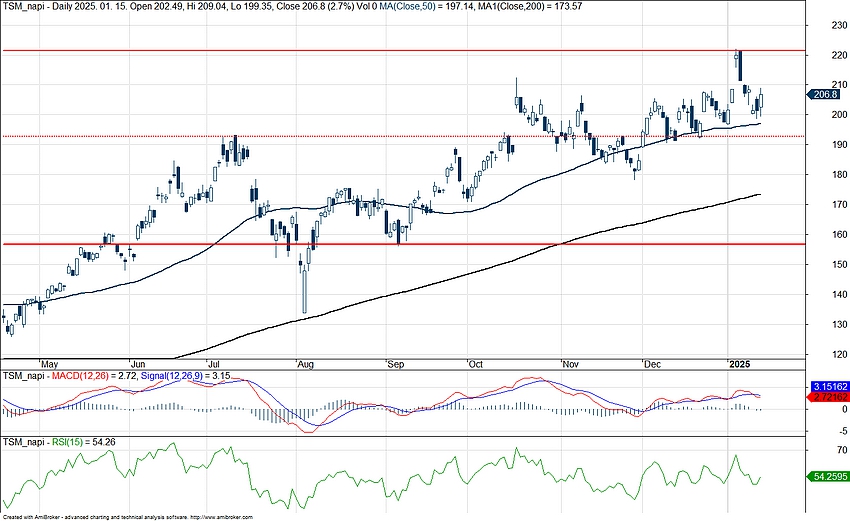Click the Signal(12,26,9) = 3.15 label
The image size is (850, 521).
tap(185, 376)
